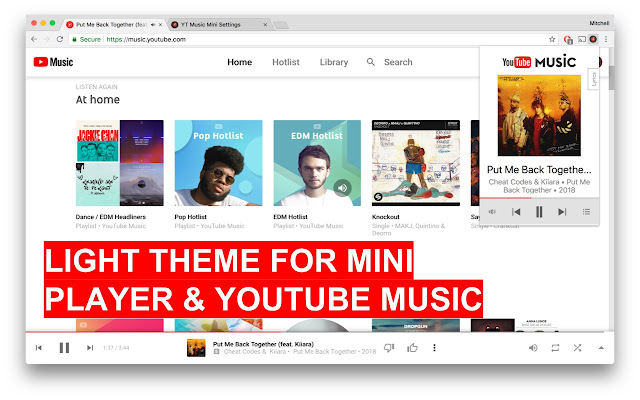Click the Mitchell profile button
640x400 pixels.
coord(599,23)
